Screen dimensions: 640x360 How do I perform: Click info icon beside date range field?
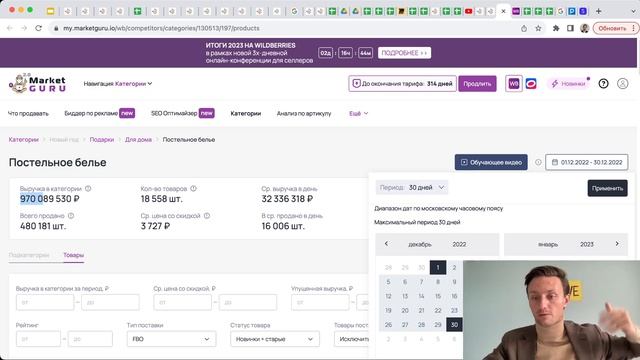click(x=538, y=162)
